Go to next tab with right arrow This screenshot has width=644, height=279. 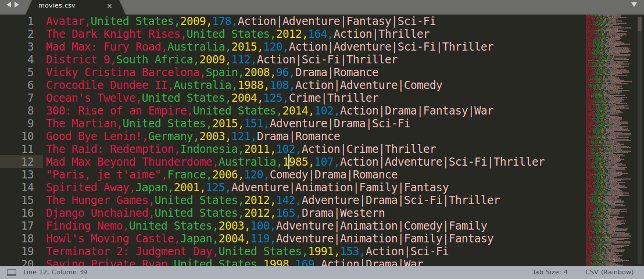[17, 5]
